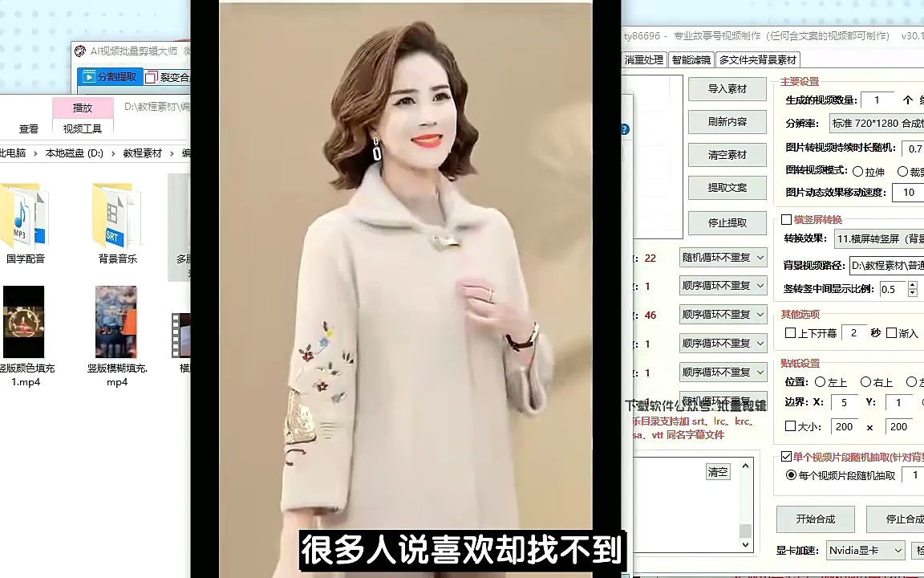Select the highlighted 多脸 folder icon
Image resolution: width=924 pixels, height=578 pixels.
(x=180, y=225)
